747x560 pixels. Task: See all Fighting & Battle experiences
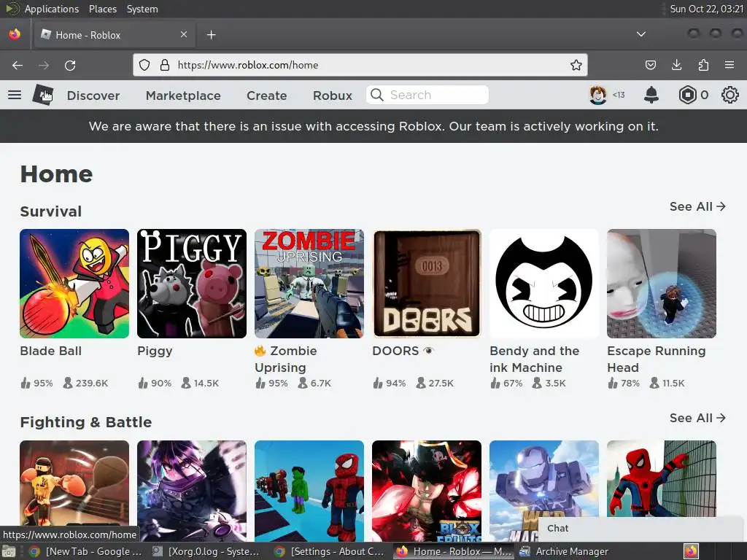pyautogui.click(x=697, y=418)
